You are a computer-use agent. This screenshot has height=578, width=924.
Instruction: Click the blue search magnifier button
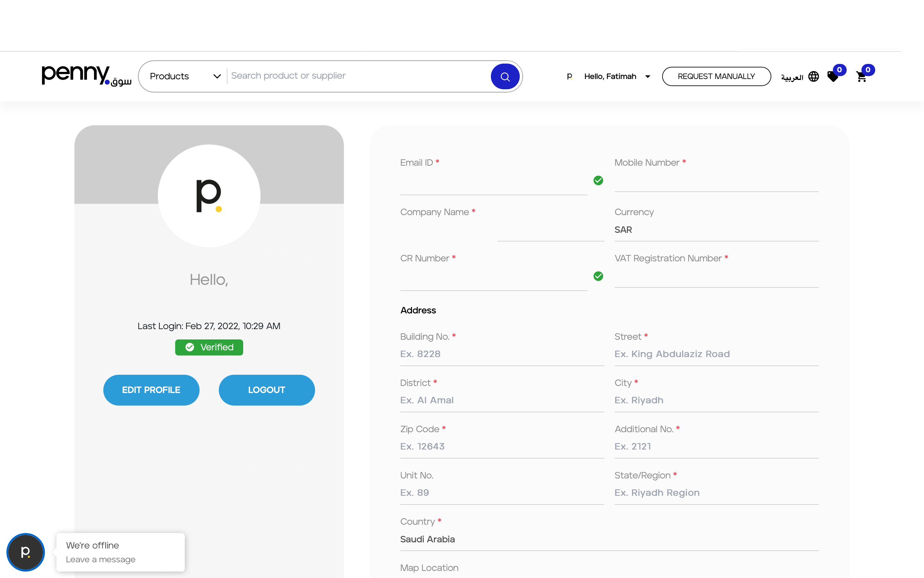click(505, 76)
